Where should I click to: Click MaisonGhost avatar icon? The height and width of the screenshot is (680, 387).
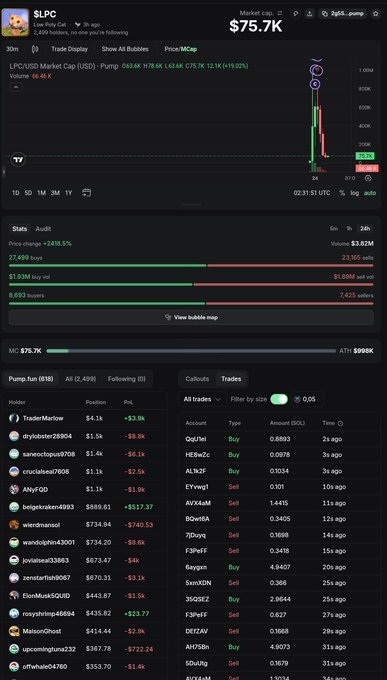click(14, 631)
